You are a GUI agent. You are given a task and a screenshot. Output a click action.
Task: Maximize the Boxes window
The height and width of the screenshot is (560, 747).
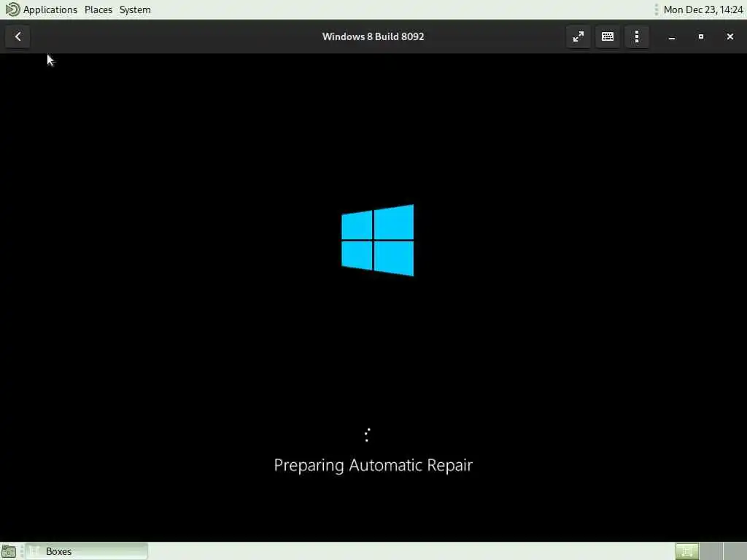coord(701,36)
